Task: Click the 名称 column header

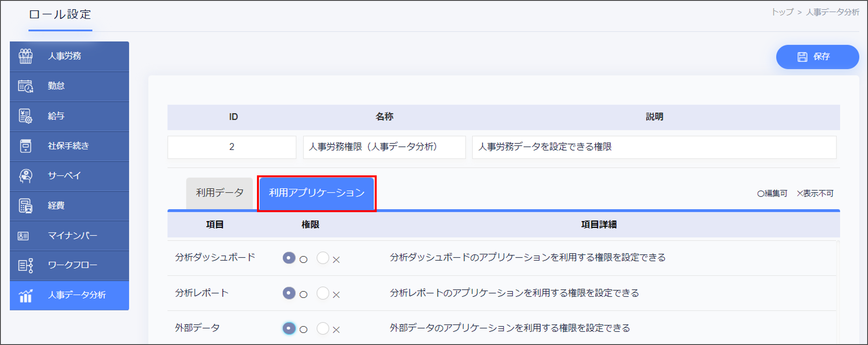Action: click(x=384, y=117)
